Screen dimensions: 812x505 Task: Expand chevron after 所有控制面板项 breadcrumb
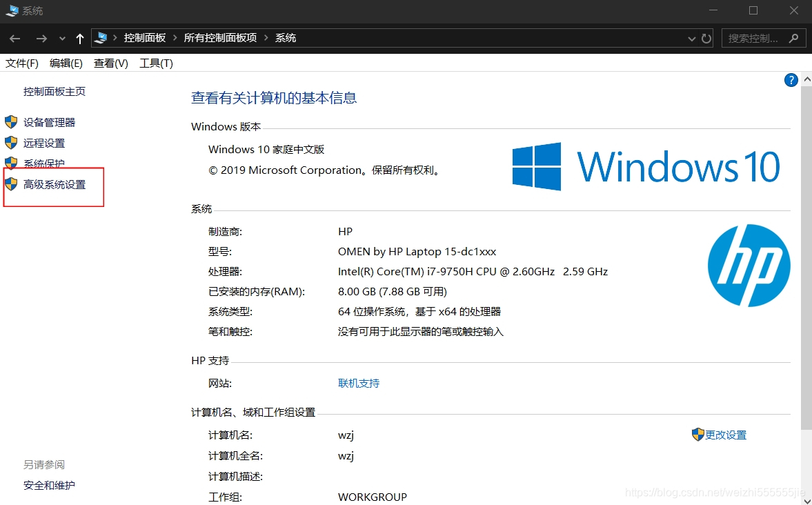[266, 38]
